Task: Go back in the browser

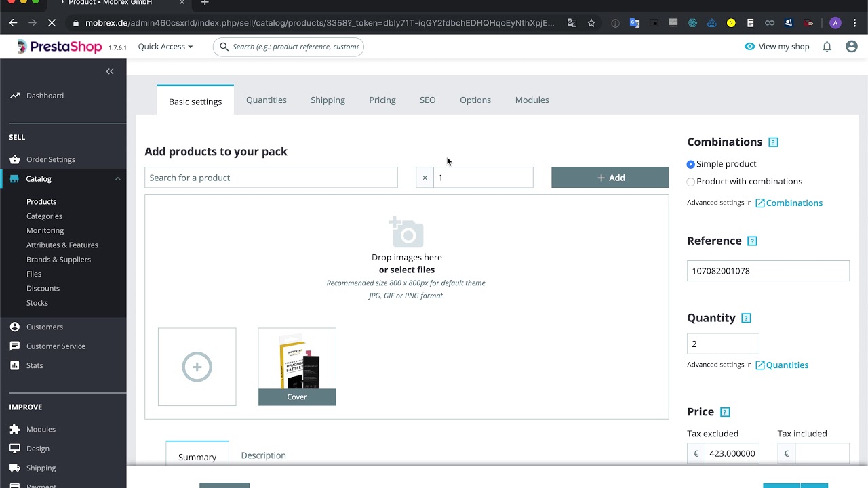Action: (x=13, y=23)
